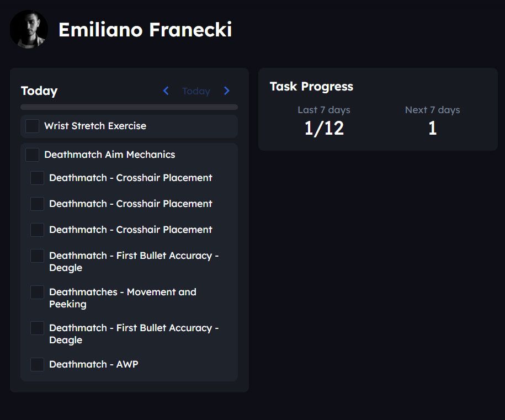Viewport: 505px width, 420px height.
Task: Tick the third Crosshair Placement checkbox
Action: pyautogui.click(x=37, y=230)
